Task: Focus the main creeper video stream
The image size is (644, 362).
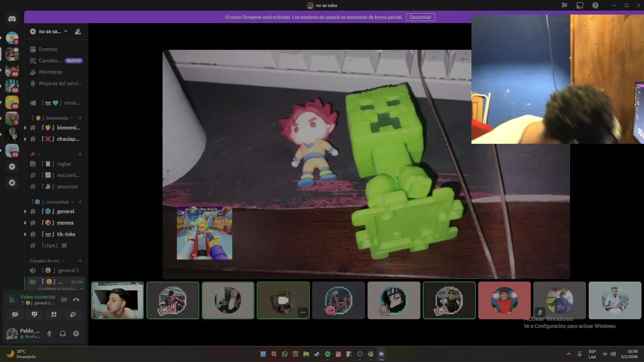Action: coord(366,164)
